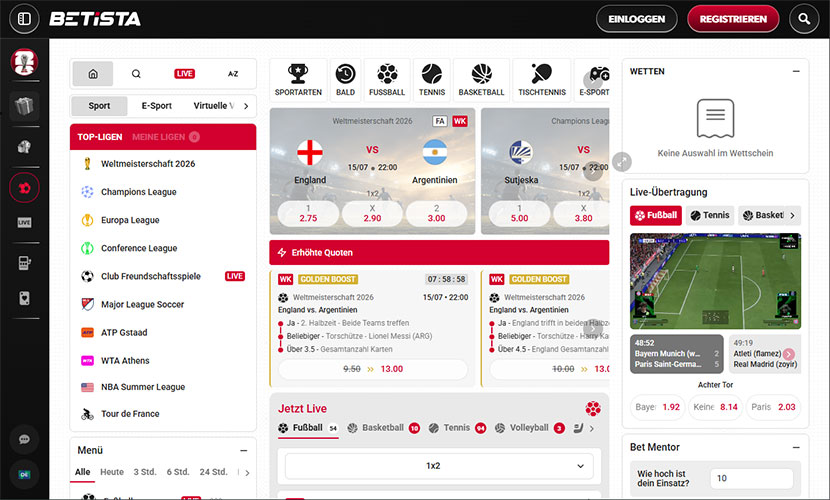The image size is (830, 500).
Task: Collapse the Wetten panel
Action: [796, 71]
